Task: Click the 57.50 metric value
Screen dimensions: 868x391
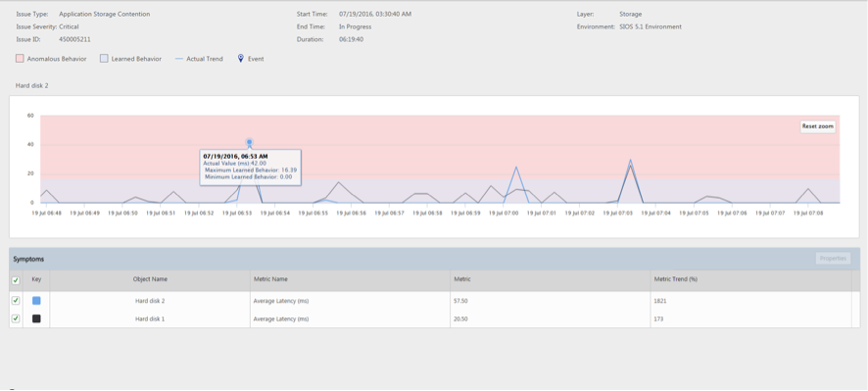Action: [461, 301]
